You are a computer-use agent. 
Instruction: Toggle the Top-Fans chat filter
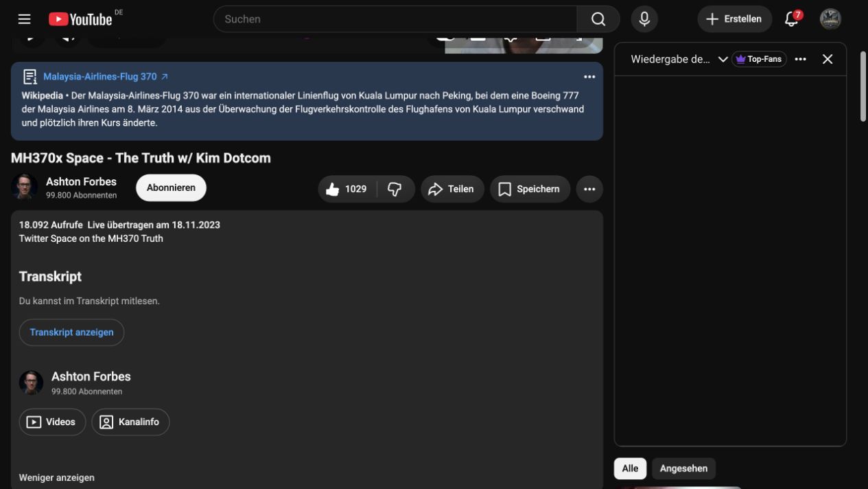pyautogui.click(x=759, y=59)
